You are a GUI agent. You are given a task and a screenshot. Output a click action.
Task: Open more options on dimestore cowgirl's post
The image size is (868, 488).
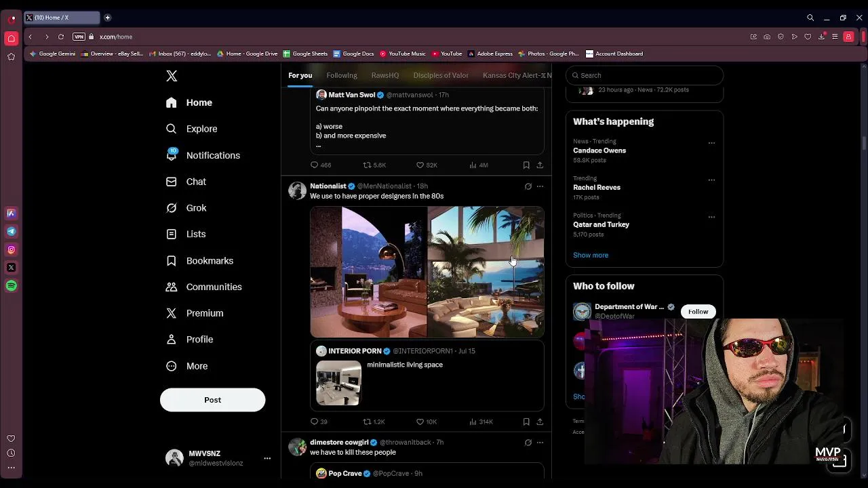point(540,443)
